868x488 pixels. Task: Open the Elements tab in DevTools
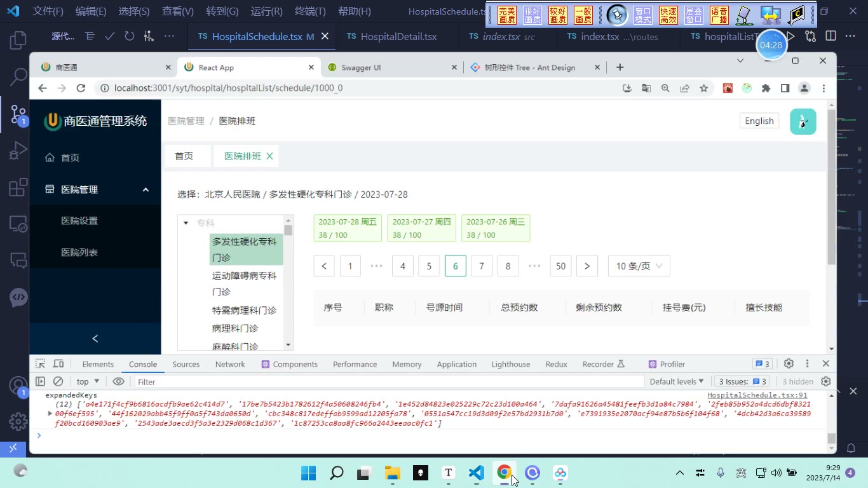pos(98,364)
